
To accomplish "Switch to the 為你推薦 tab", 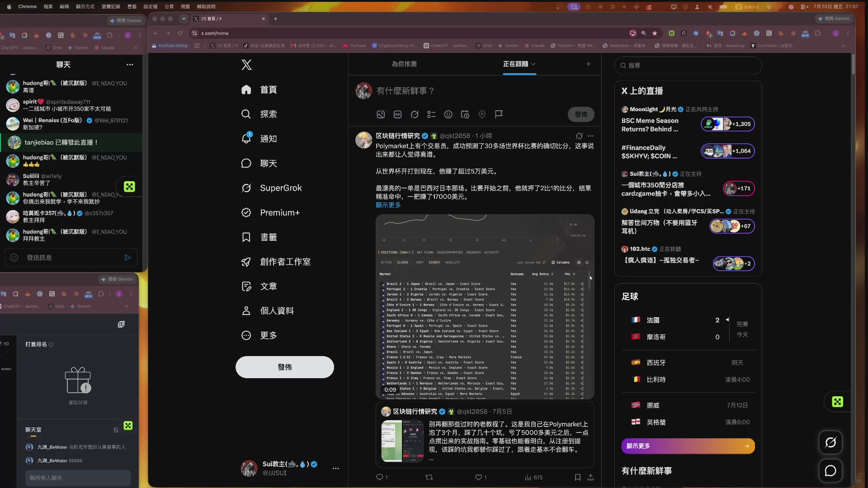I will 404,64.
